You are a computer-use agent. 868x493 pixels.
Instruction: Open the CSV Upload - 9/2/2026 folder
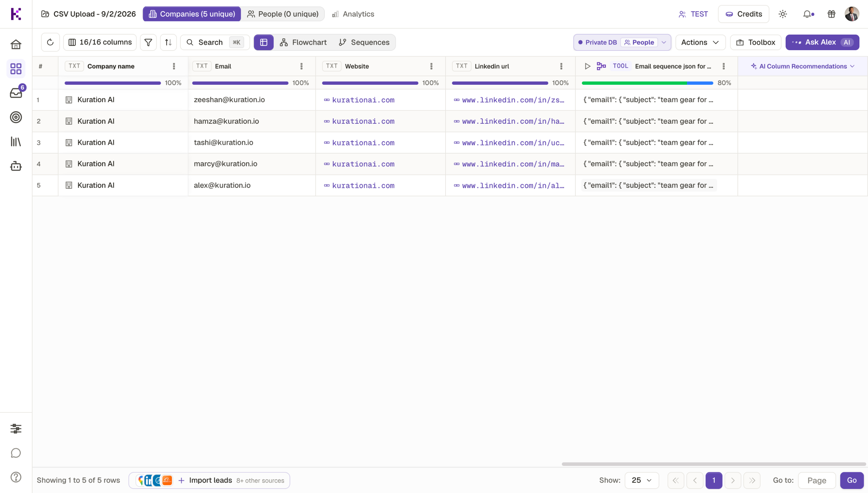point(88,14)
